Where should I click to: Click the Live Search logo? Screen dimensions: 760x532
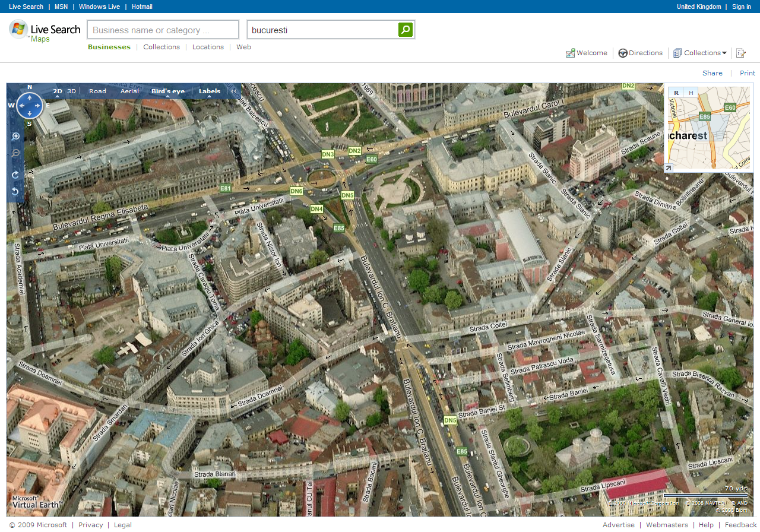tap(45, 31)
